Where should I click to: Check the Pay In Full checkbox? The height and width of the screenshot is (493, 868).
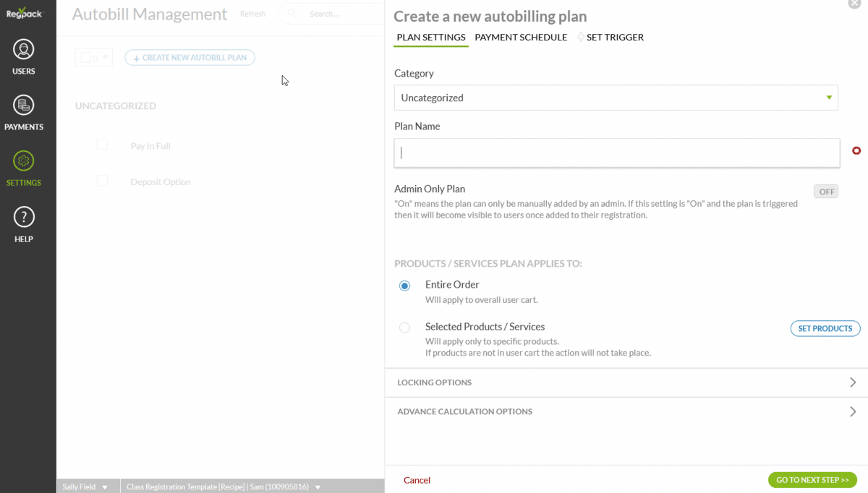pyautogui.click(x=102, y=145)
